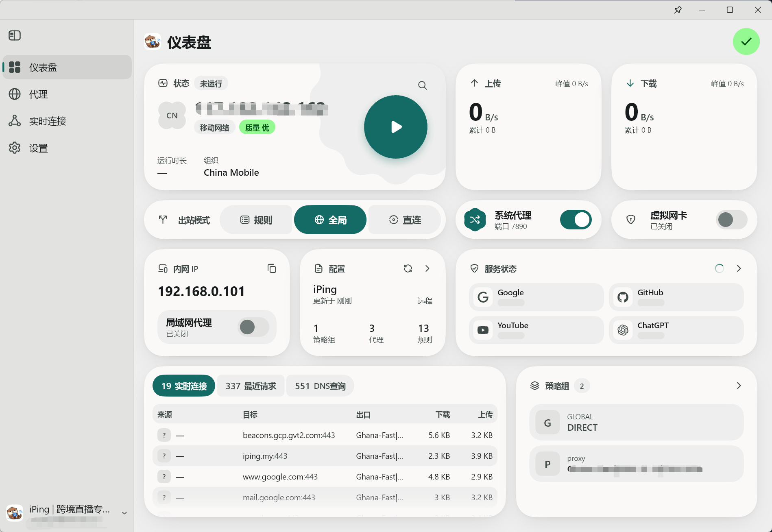
Task: Click the 出口 column header
Action: 363,414
